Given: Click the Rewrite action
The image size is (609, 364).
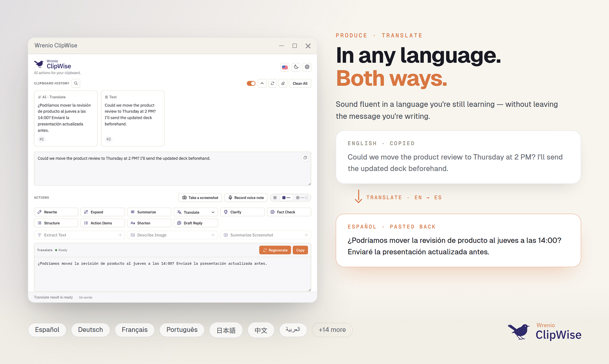Looking at the screenshot, I should tap(56, 212).
